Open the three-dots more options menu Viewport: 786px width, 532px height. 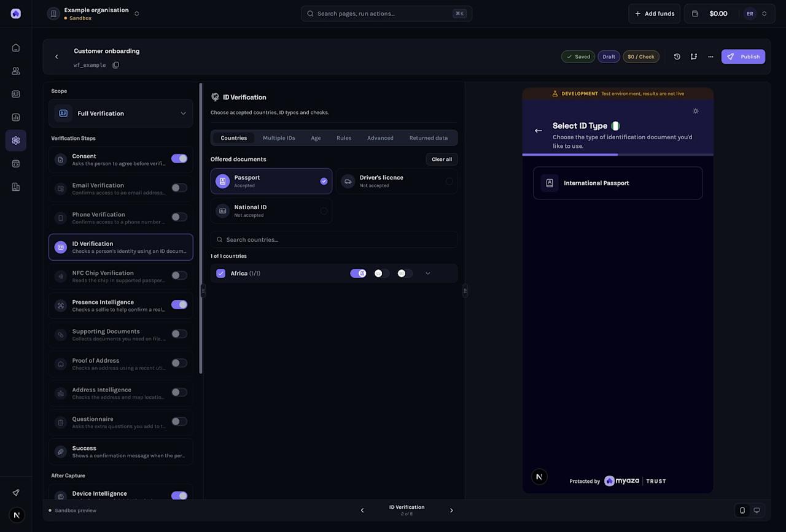tap(710, 56)
